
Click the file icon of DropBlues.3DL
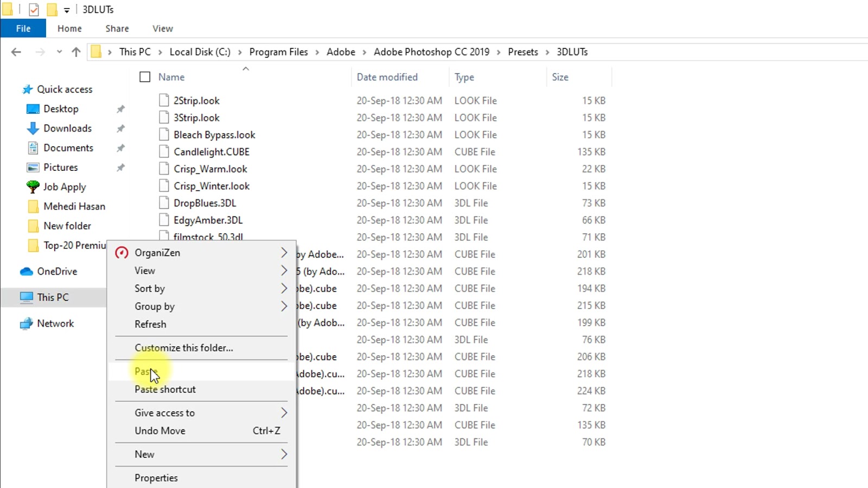pyautogui.click(x=164, y=203)
